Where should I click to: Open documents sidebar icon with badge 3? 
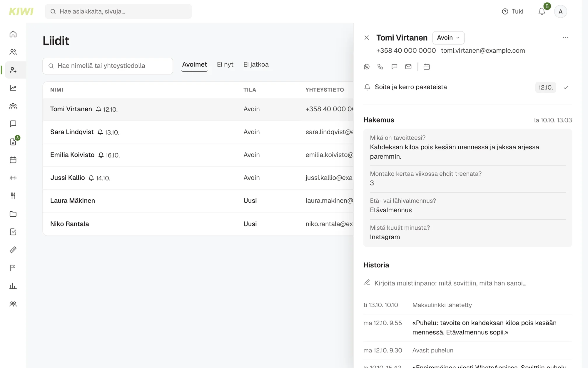[x=13, y=142]
